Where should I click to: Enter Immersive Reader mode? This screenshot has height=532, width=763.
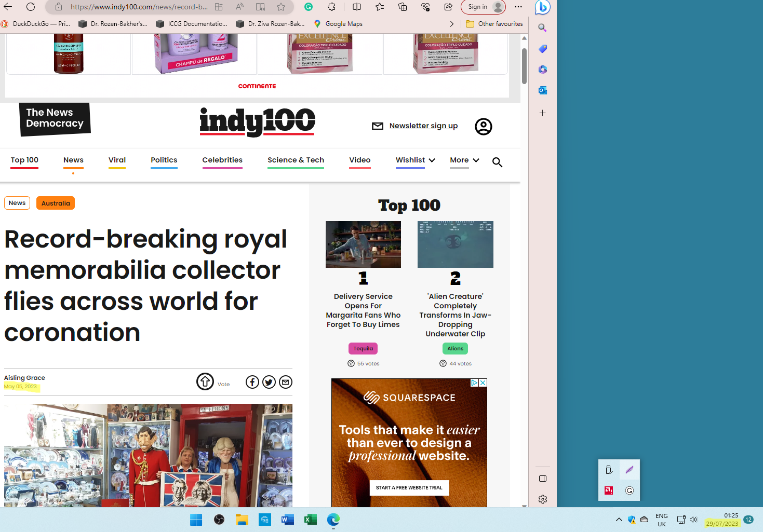tap(260, 7)
